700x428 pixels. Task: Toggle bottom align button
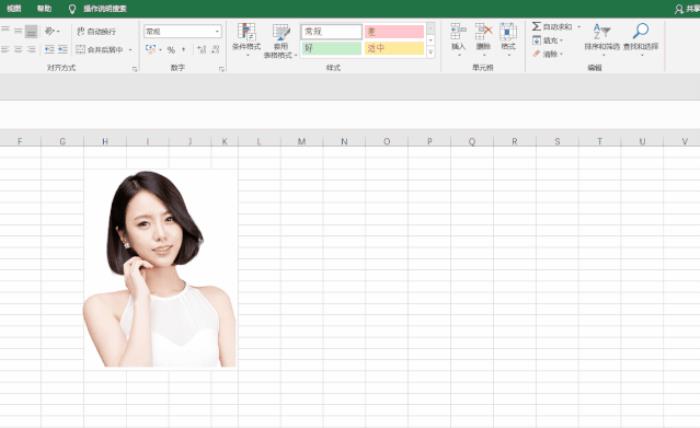[x=31, y=32]
